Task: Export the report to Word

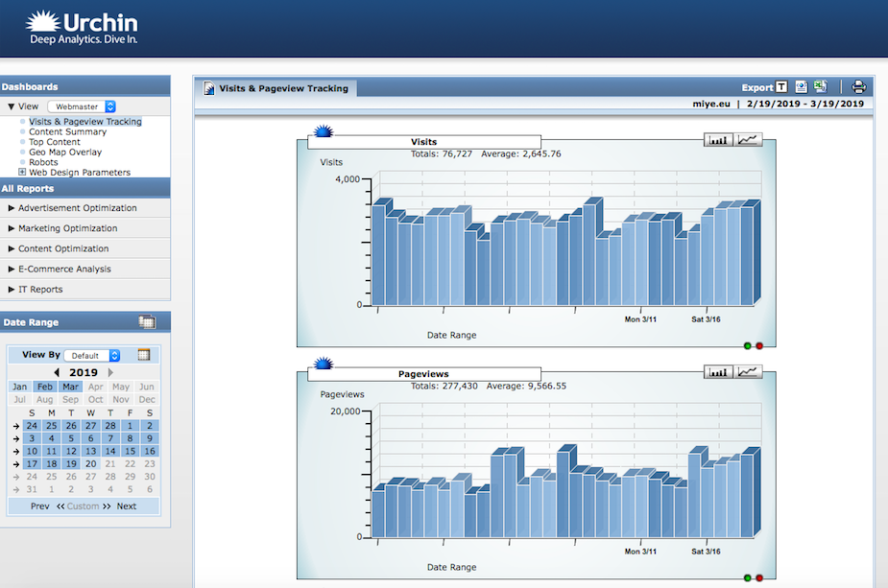Action: [x=802, y=87]
